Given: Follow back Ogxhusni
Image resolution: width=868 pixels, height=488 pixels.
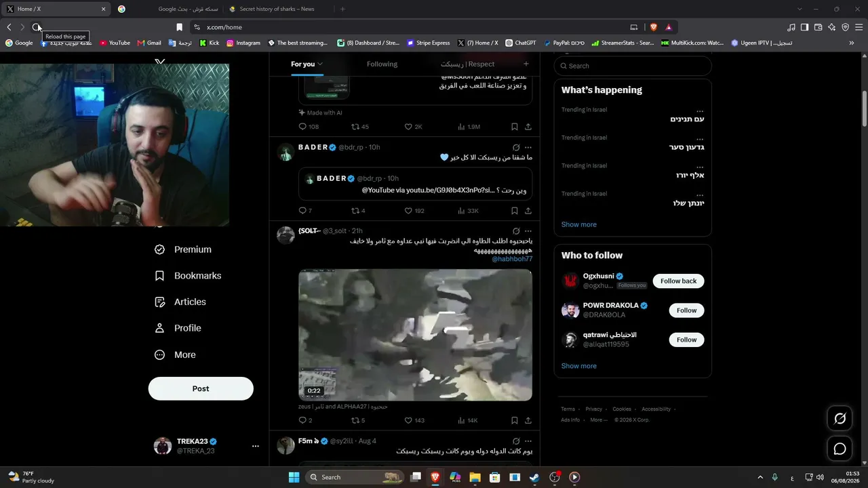Looking at the screenshot, I should 678,281.
